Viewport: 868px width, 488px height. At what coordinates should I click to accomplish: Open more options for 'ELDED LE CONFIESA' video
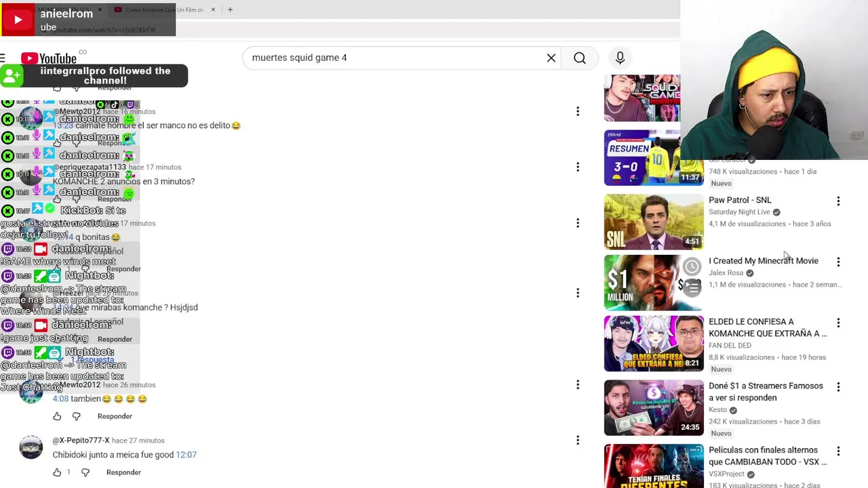[x=838, y=323]
